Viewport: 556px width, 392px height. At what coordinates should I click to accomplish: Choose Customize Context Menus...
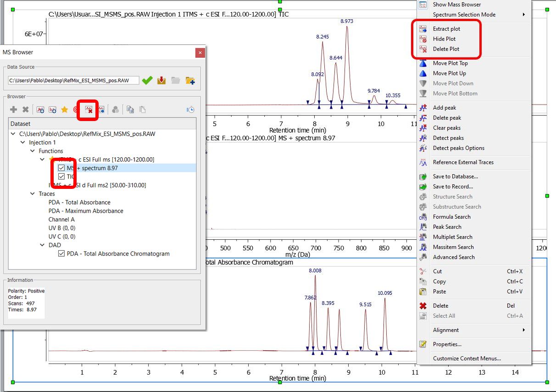pos(474,359)
